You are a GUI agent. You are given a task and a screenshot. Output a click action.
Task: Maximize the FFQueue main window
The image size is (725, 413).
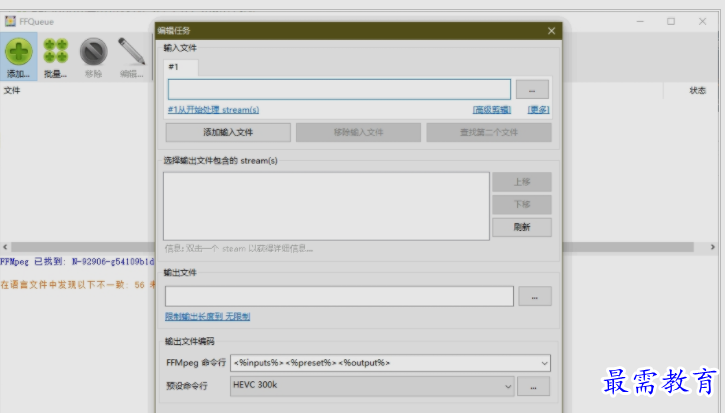tap(671, 21)
